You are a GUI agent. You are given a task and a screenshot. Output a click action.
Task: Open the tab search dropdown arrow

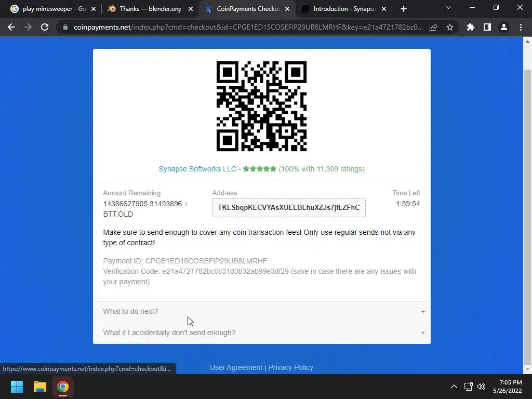[x=448, y=7]
